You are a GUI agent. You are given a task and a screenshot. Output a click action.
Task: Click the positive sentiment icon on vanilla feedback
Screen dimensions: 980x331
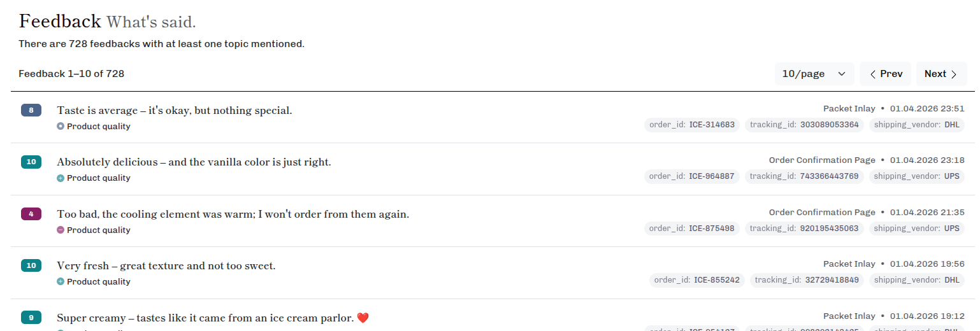pos(61,178)
